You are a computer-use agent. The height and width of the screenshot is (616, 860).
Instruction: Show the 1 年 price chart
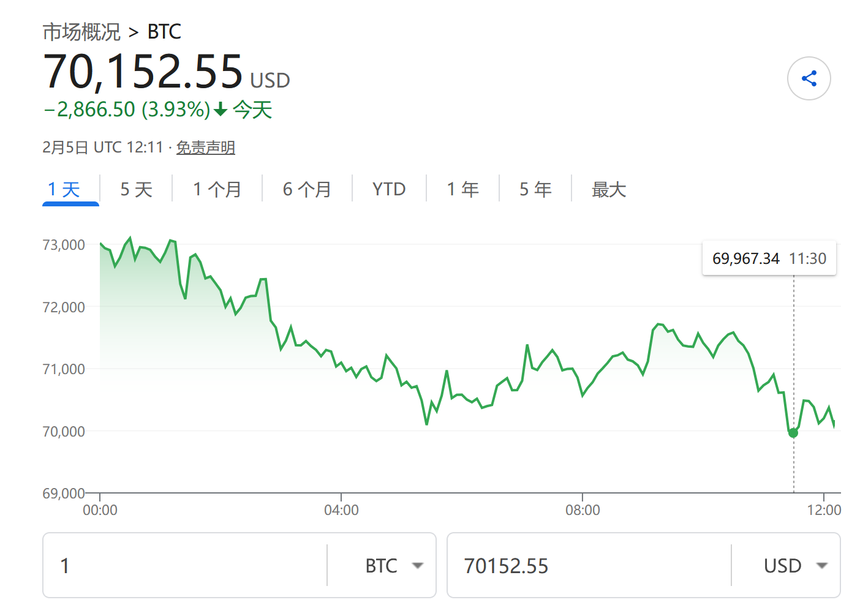[x=462, y=190]
